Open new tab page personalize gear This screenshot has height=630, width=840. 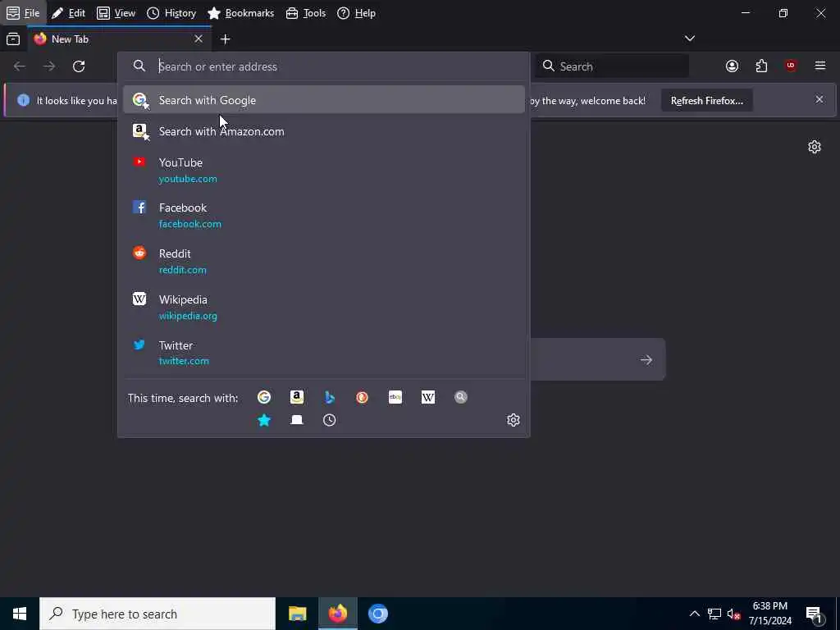click(815, 147)
